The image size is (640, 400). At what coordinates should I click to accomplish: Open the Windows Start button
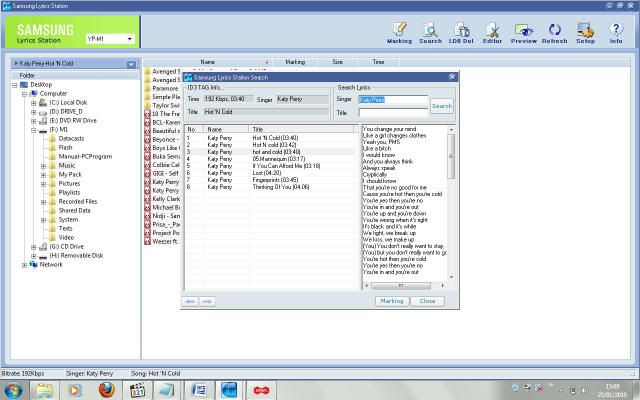13,391
